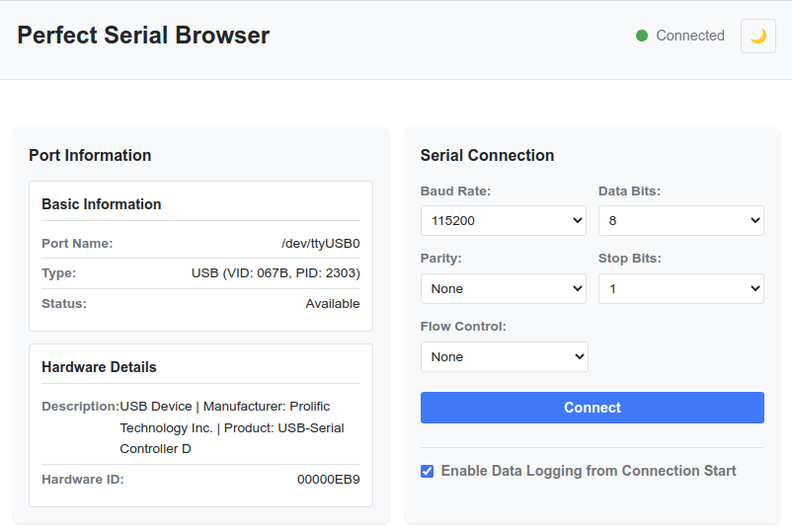Click the Port Information heading
This screenshot has width=792, height=532.
(x=90, y=156)
